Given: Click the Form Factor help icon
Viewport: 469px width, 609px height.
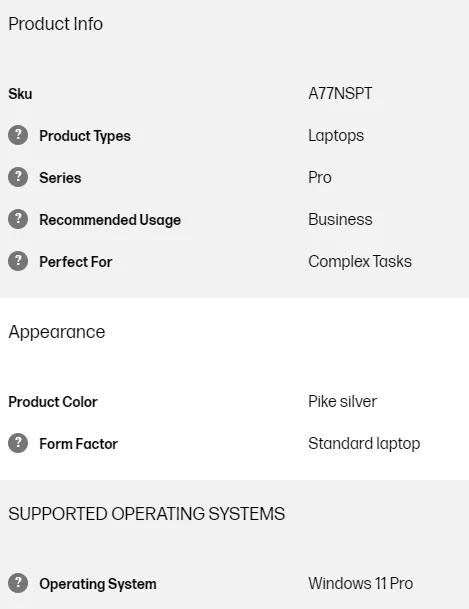Looking at the screenshot, I should pyautogui.click(x=18, y=443).
